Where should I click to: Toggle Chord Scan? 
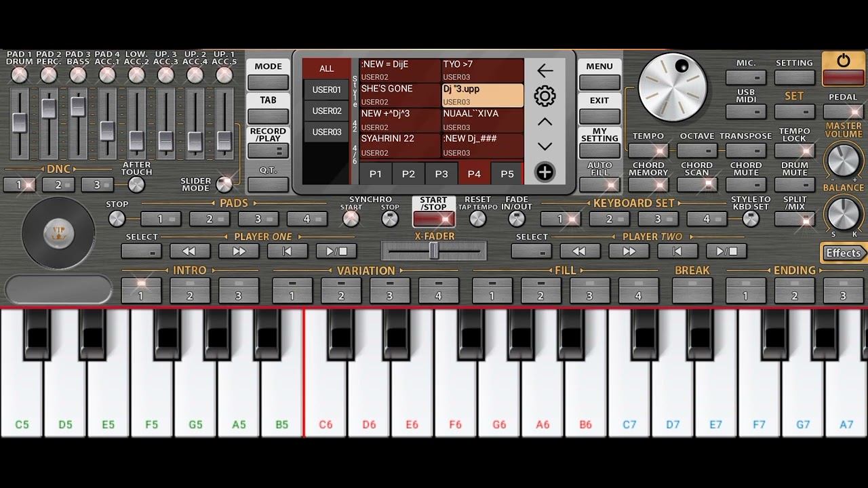[x=697, y=185]
